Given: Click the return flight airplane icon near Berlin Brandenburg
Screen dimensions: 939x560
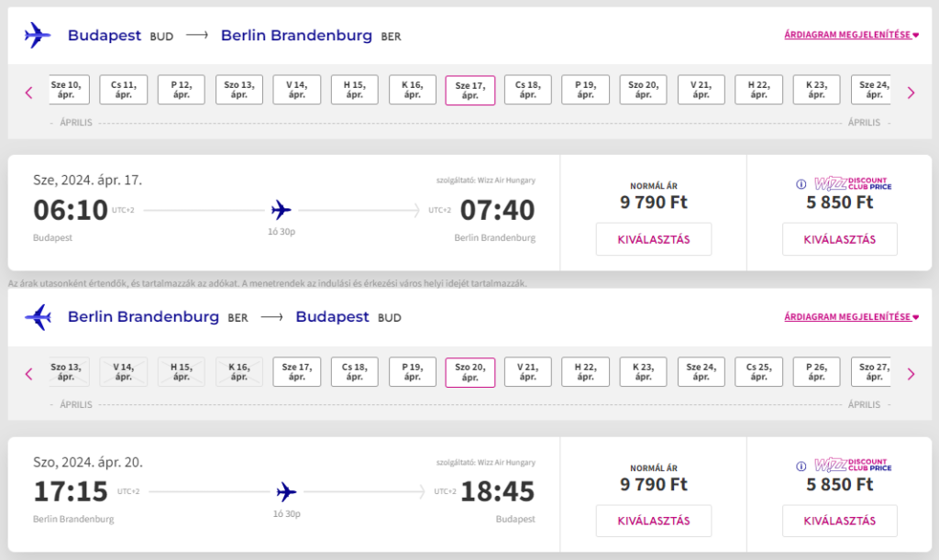Looking at the screenshot, I should click(x=38, y=317).
